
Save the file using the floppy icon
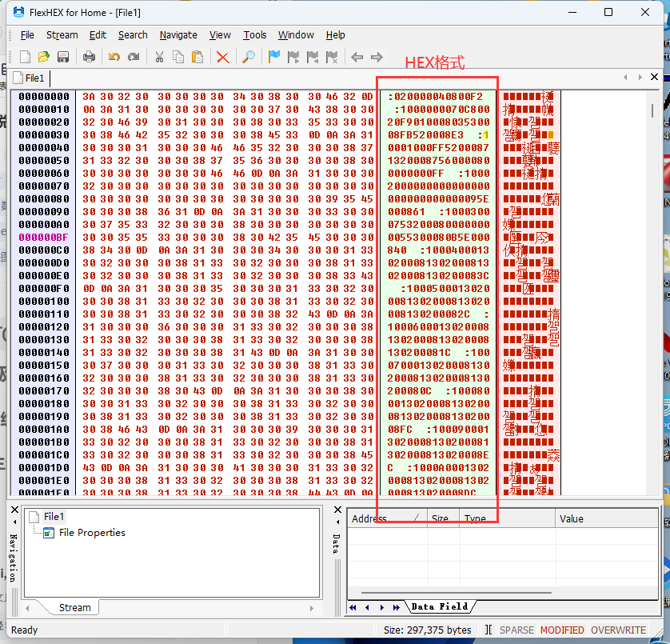point(63,57)
